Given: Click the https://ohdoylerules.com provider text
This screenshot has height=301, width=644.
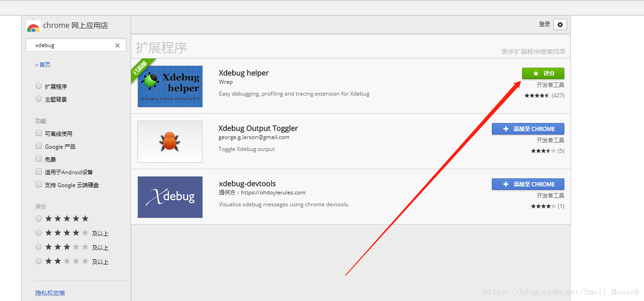Looking at the screenshot, I should coord(273,193).
